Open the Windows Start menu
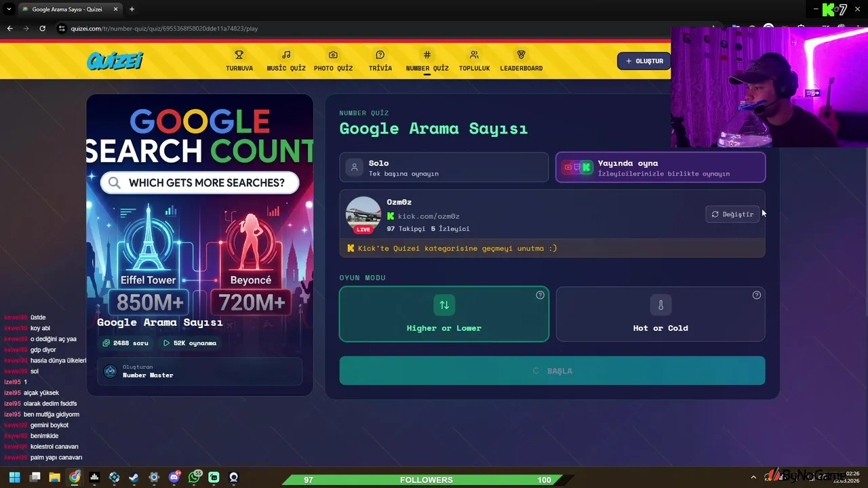This screenshot has height=488, width=868. pyautogui.click(x=15, y=478)
